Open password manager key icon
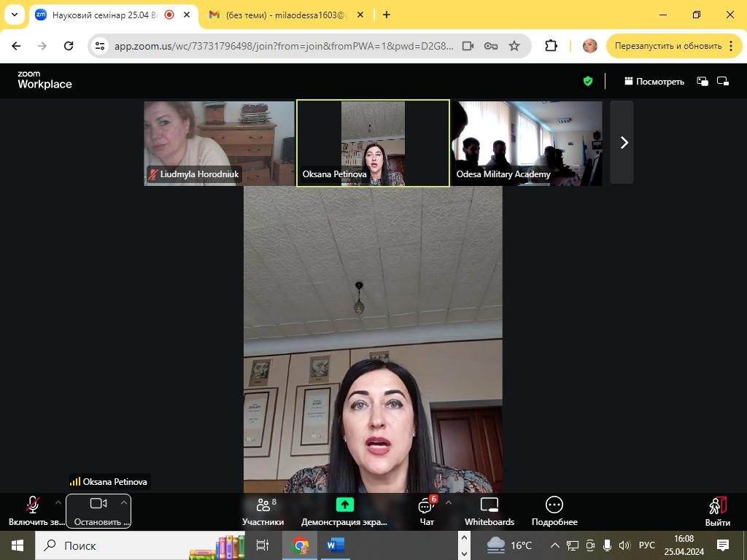The height and width of the screenshot is (560, 747). pyautogui.click(x=491, y=46)
